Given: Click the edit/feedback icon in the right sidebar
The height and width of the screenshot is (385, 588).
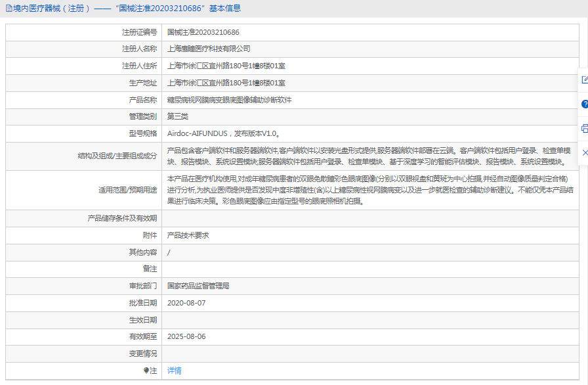Looking at the screenshot, I should (x=584, y=80).
